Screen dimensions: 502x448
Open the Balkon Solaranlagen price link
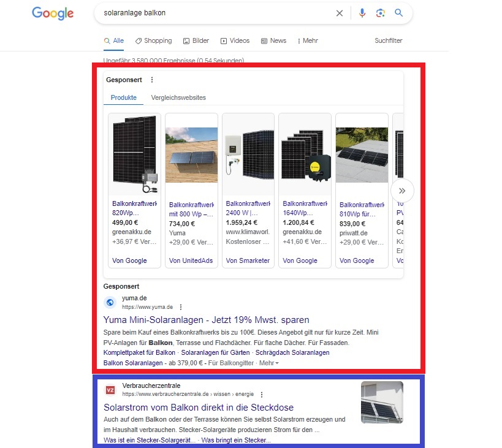(x=133, y=363)
